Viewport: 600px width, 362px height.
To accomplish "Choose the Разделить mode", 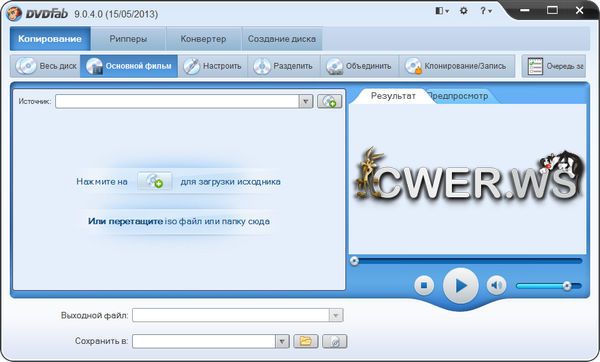I will click(284, 66).
